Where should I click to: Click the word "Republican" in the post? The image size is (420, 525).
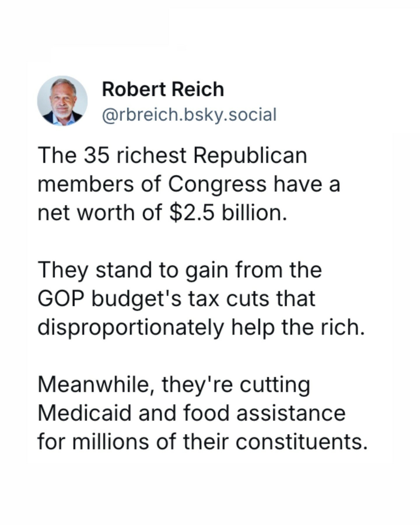tap(250, 155)
